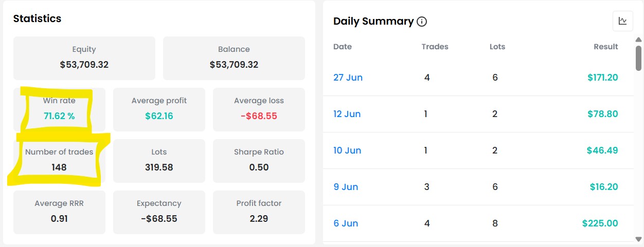
Task: Click the Average profit card
Action: (x=159, y=109)
